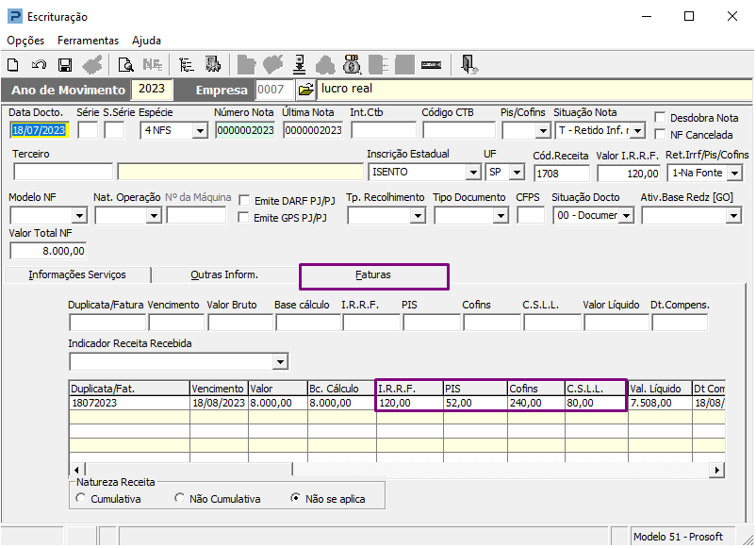Select the I.R.R.F. cell value 120,00
Viewport: 756px width, 548px height.
click(x=409, y=403)
